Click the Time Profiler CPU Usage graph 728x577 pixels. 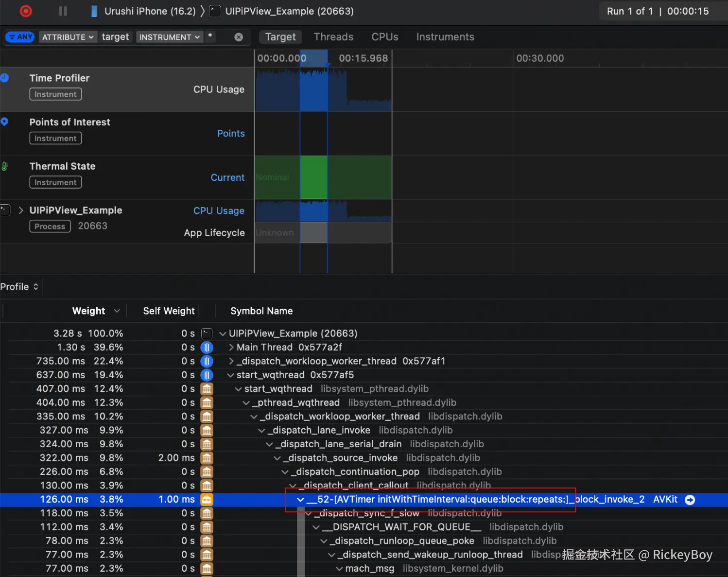[323, 89]
